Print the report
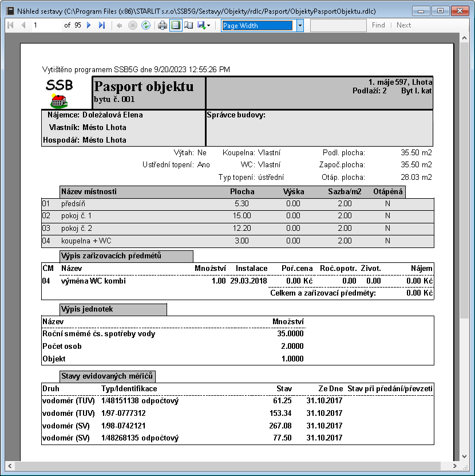 click(x=163, y=25)
